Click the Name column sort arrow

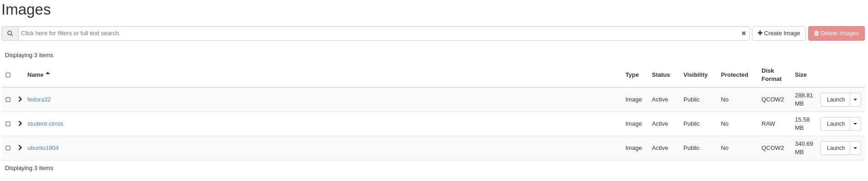pos(48,74)
